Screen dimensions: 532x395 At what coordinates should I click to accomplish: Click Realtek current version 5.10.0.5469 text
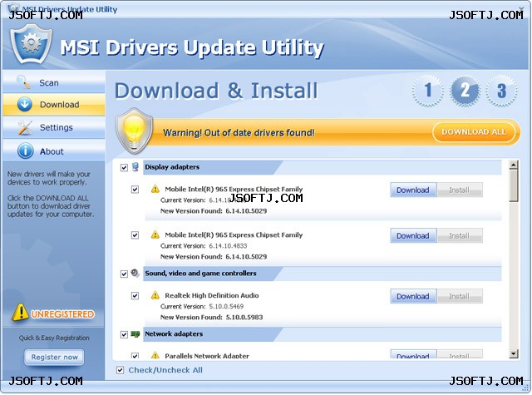[x=226, y=306]
